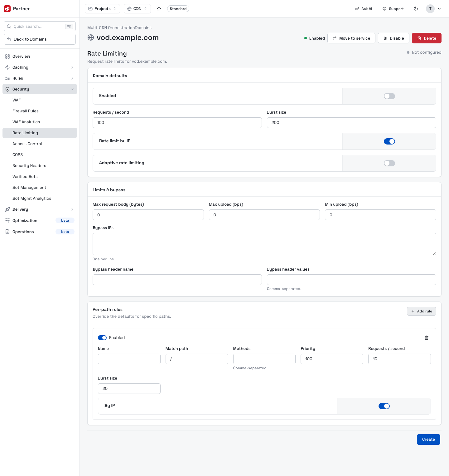Viewport: 449px width, 476px height.
Task: Click the Bypass IPs text area
Action: click(x=264, y=244)
